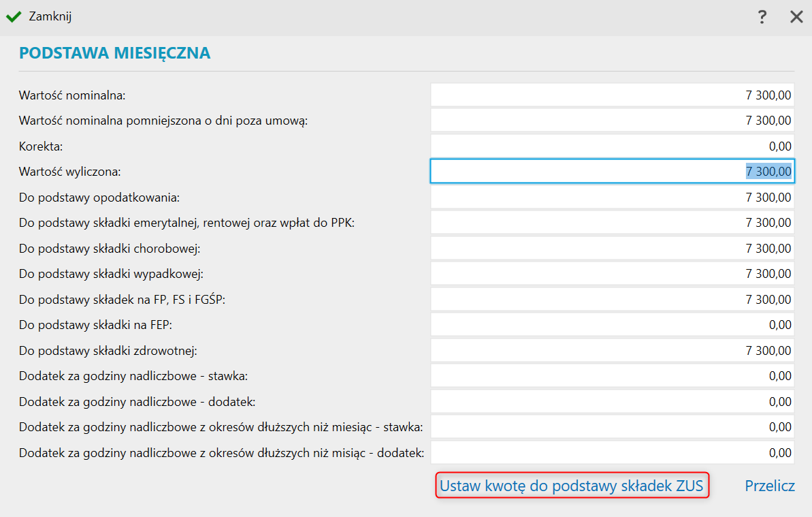Click the Przelicz link

click(770, 486)
